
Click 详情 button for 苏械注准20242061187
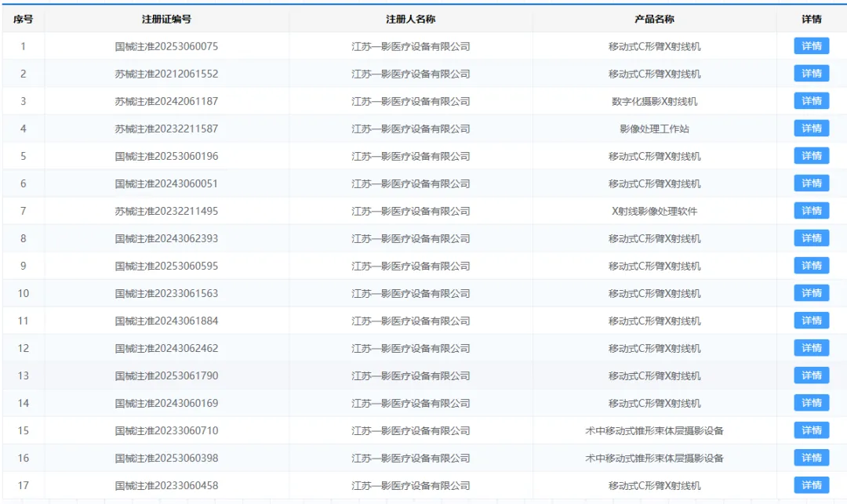[812, 101]
